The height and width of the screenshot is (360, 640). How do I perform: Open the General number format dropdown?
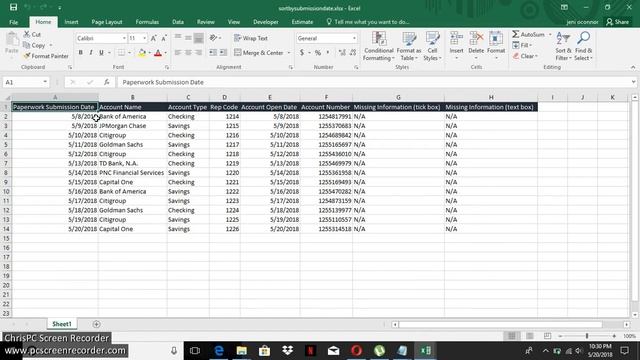pyautogui.click(x=354, y=38)
